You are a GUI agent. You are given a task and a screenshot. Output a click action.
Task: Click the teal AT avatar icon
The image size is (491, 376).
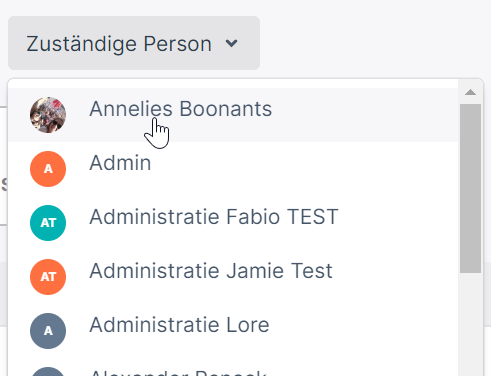point(48,223)
